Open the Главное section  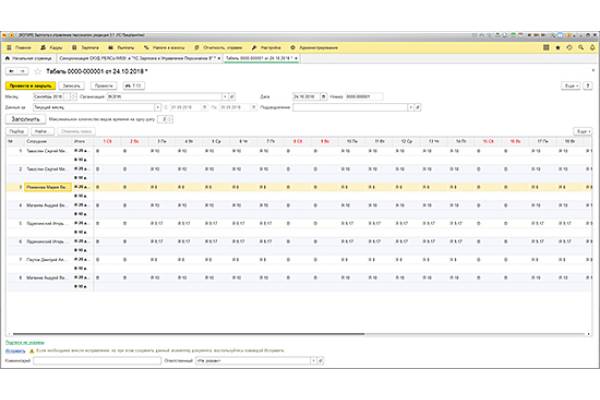(x=21, y=47)
